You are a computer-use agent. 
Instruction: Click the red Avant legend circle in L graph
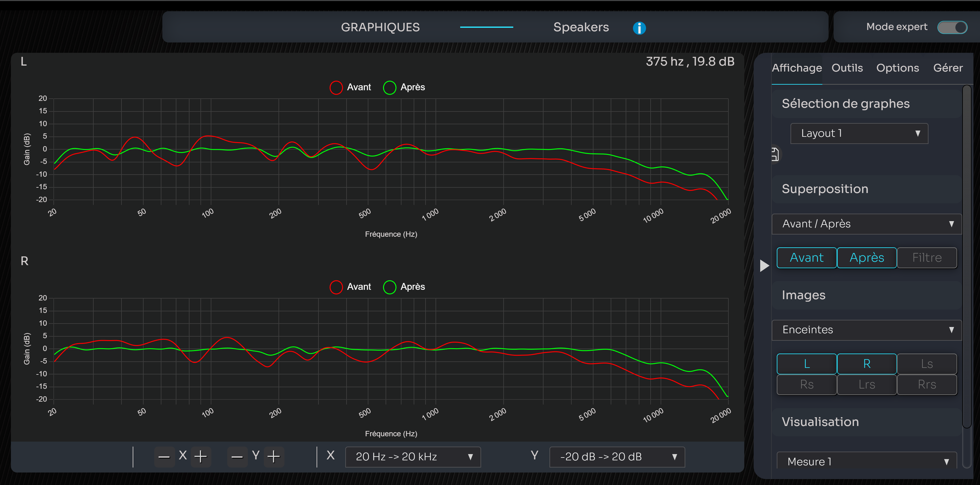coord(336,87)
